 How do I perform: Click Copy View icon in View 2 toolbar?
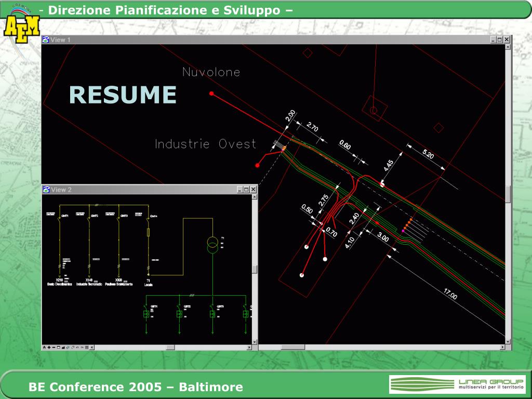(x=87, y=348)
